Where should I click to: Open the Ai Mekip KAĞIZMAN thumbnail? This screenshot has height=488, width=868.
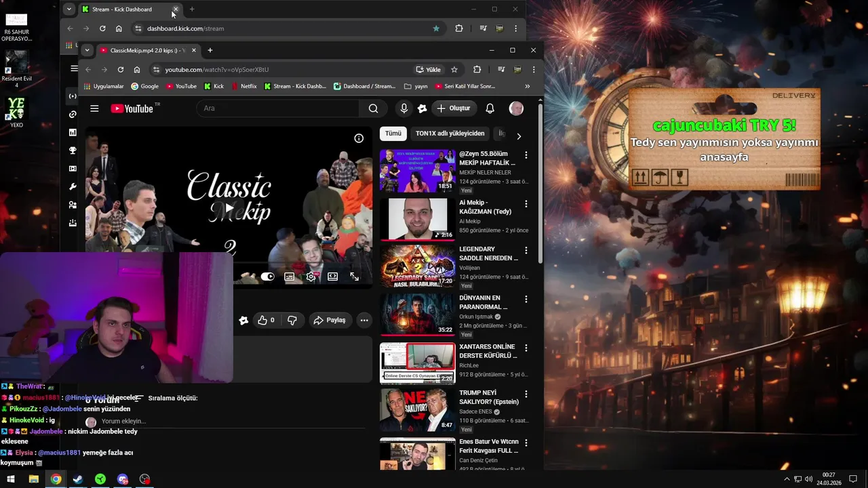(418, 219)
